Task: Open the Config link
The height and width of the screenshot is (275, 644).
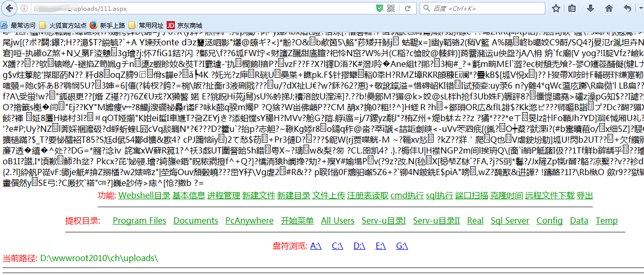Action: click(x=549, y=220)
